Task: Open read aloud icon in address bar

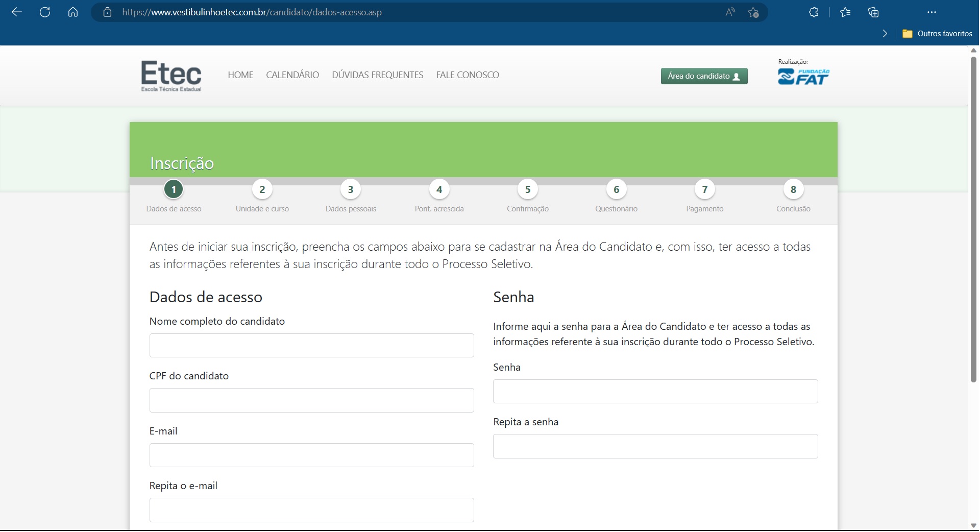Action: pyautogui.click(x=730, y=12)
